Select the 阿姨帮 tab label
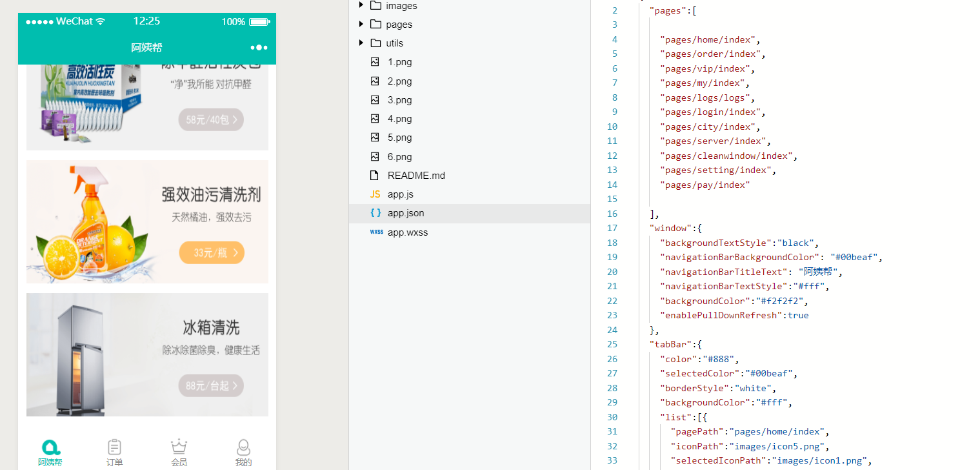 50,462
